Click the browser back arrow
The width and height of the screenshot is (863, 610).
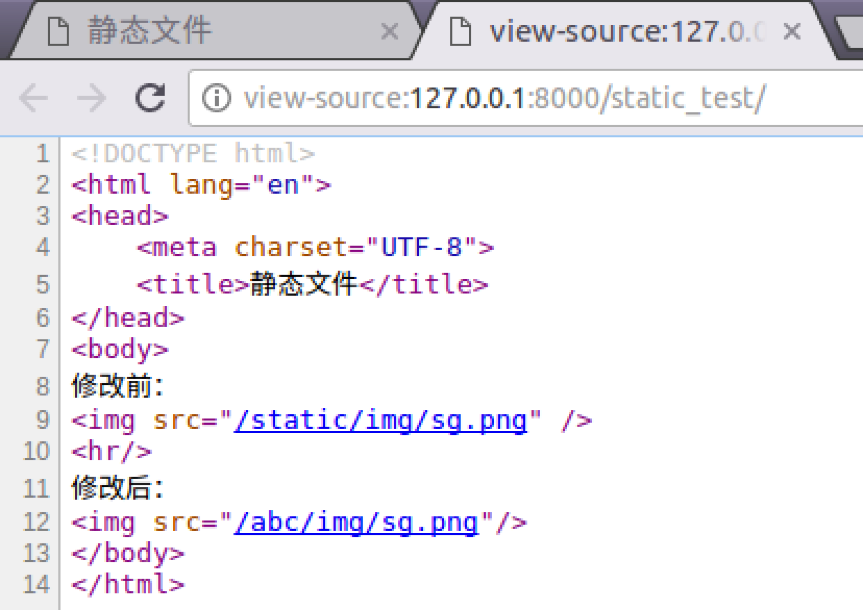coord(33,98)
